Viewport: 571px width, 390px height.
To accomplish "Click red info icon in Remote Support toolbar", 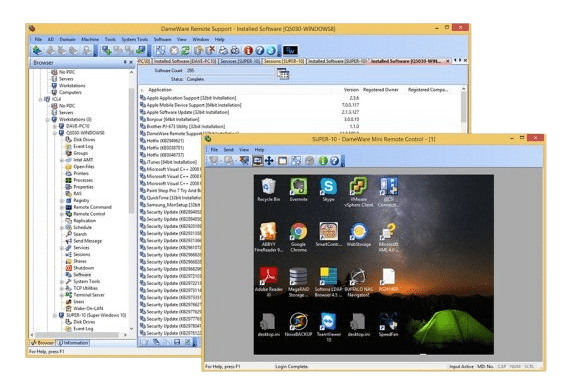I will (x=248, y=50).
